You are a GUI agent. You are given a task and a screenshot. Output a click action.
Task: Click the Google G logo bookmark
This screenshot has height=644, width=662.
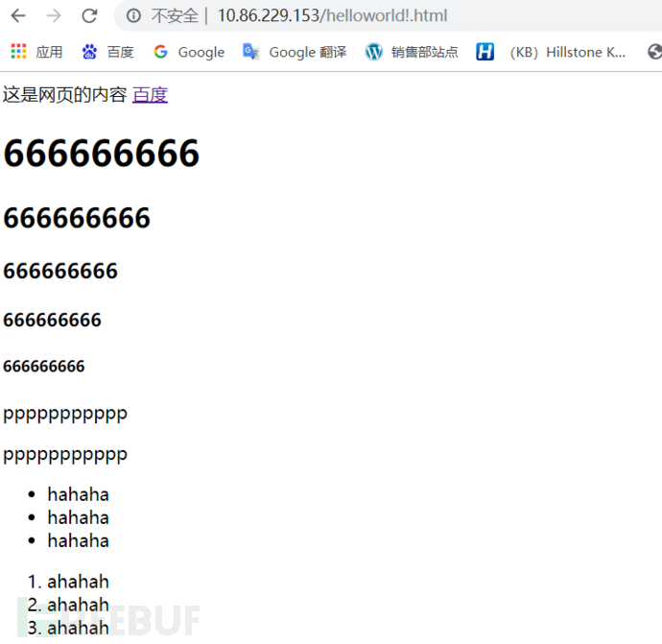pos(160,52)
